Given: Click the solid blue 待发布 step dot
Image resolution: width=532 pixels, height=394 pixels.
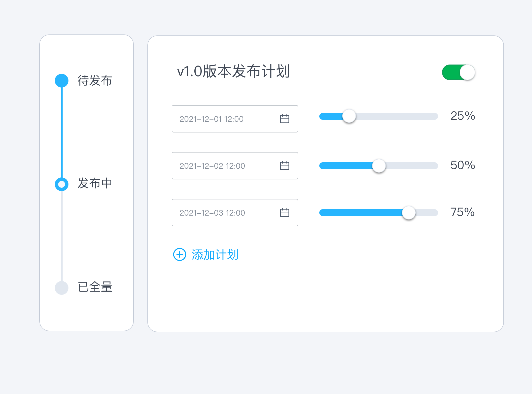Looking at the screenshot, I should [x=62, y=80].
